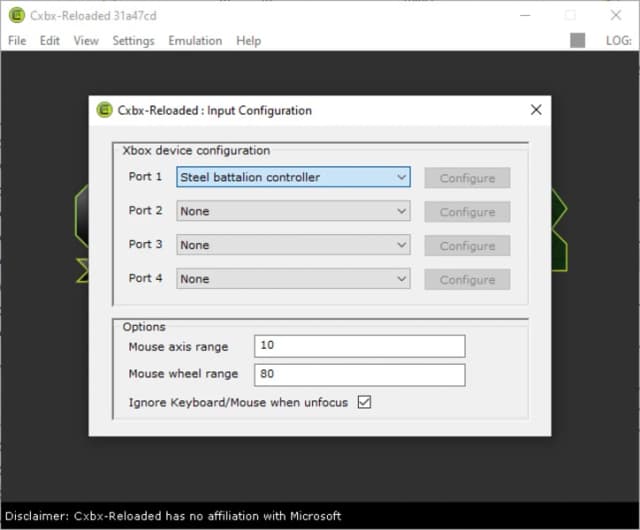Screen dimensions: 640x530
Task: Expand the Port 3 device dropdown
Action: (x=293, y=245)
